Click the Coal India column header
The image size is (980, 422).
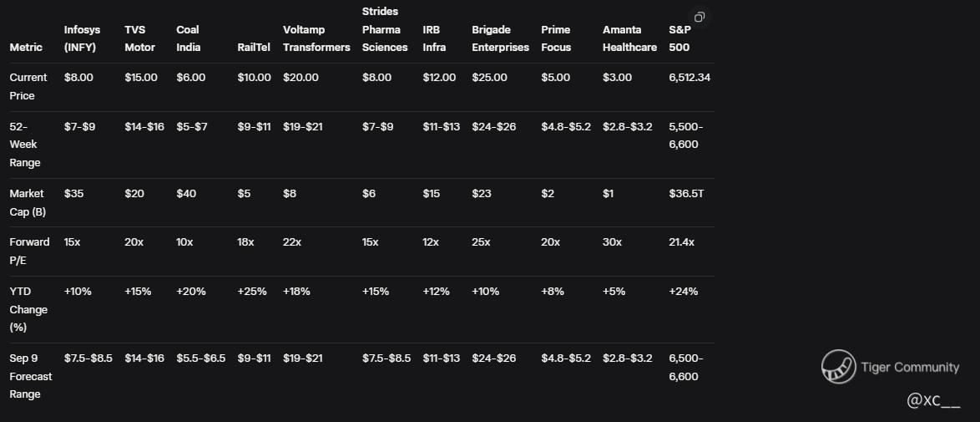coord(188,38)
